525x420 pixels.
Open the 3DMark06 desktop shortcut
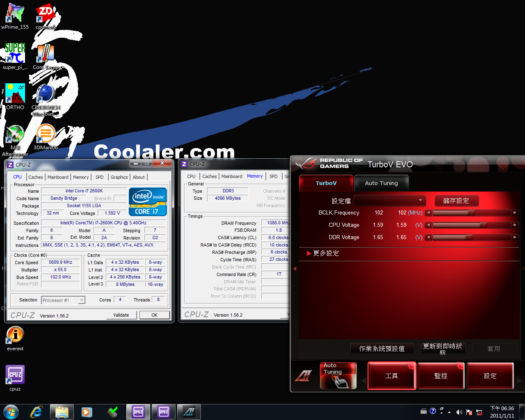[x=46, y=137]
